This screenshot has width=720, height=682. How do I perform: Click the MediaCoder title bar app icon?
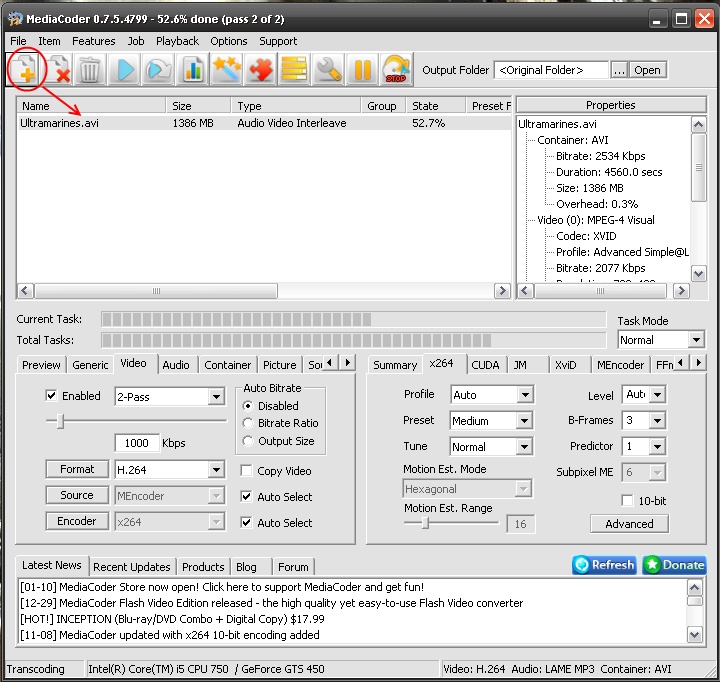15,19
